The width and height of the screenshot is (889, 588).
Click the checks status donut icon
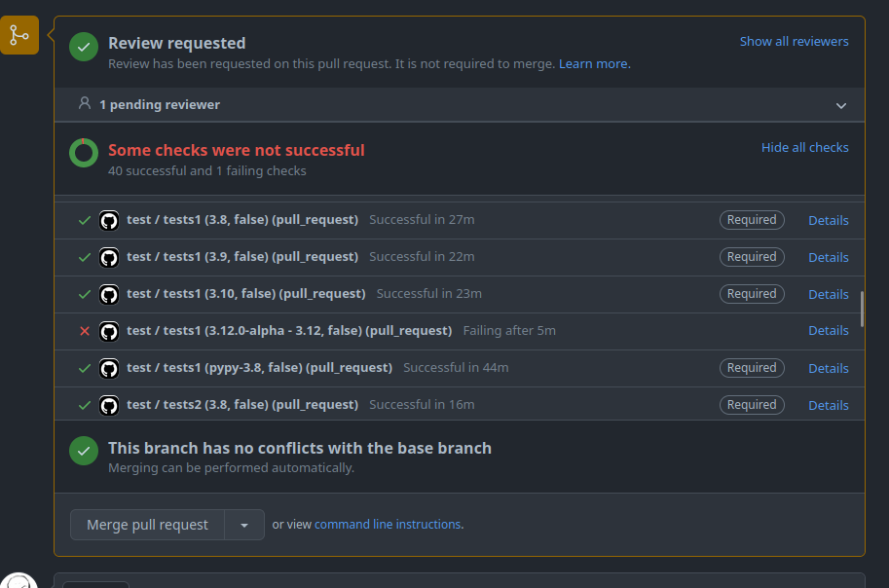(x=84, y=153)
